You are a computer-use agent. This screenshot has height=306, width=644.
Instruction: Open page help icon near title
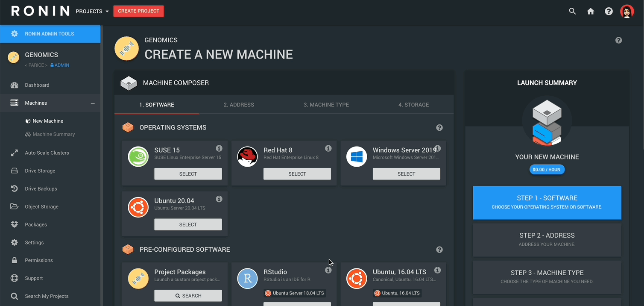[619, 40]
